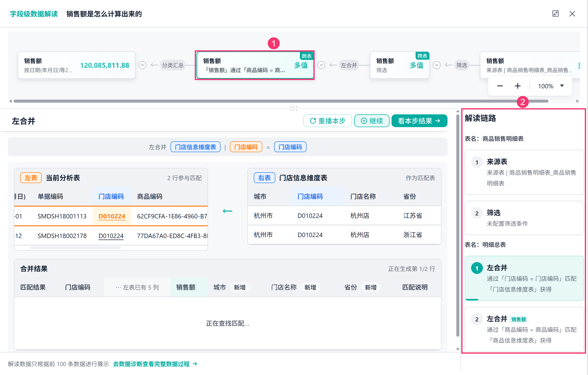Collapse the node after the highlighted 多值 card
Viewport: 588px width, 375px height.
(x=321, y=65)
